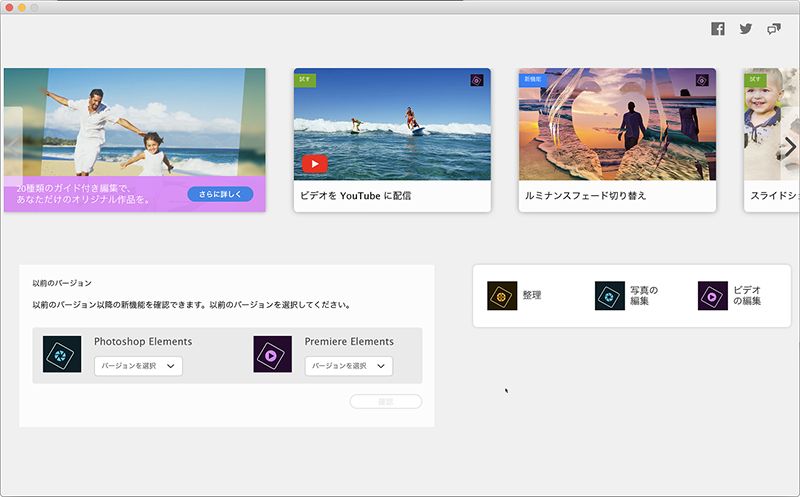
Task: Click the 以前のバージョン以降の新機能 description text
Action: (x=191, y=305)
